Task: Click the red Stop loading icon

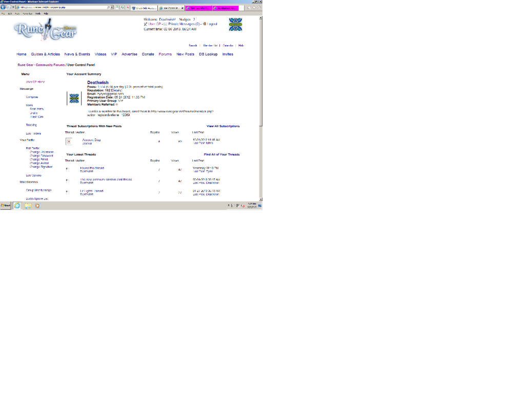Action: 127,8
